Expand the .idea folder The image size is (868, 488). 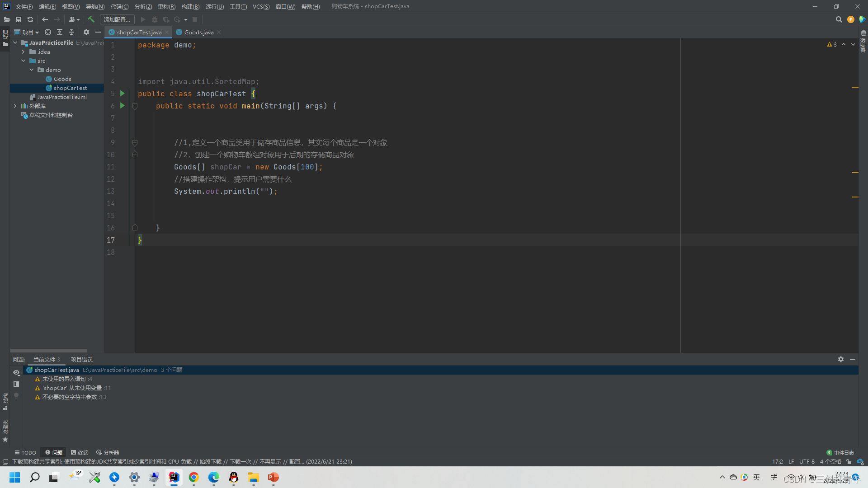pos(23,52)
